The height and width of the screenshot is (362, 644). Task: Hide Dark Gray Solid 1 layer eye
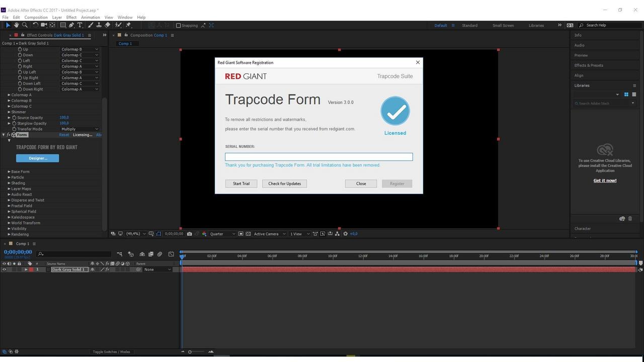point(4,269)
